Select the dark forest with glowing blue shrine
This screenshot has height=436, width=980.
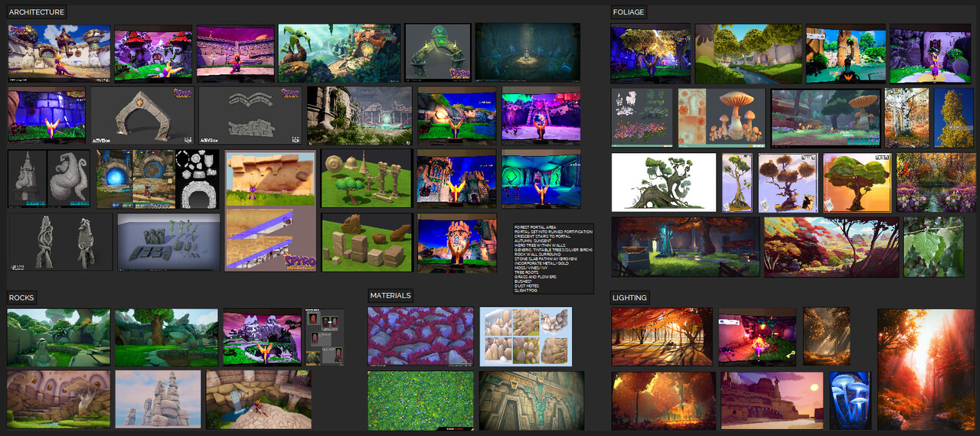(x=685, y=246)
